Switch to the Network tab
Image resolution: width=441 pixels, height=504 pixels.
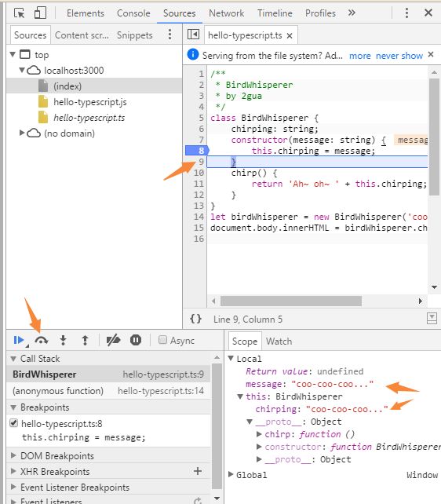click(x=227, y=13)
